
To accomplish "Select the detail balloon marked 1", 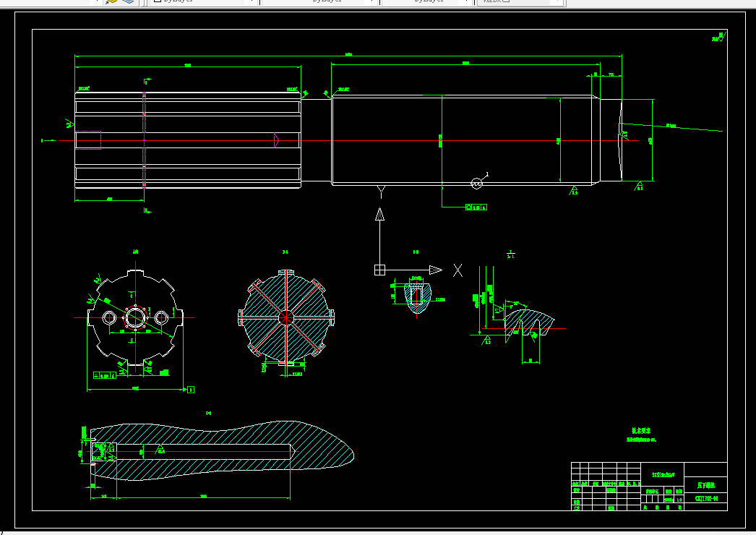I will (477, 183).
